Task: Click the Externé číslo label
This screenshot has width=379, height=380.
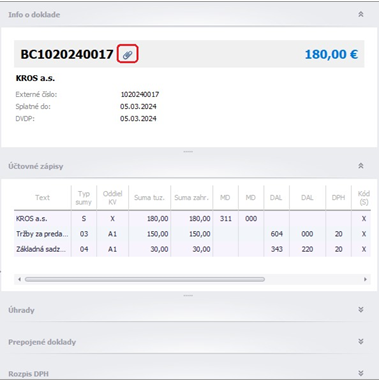Action: 36,95
